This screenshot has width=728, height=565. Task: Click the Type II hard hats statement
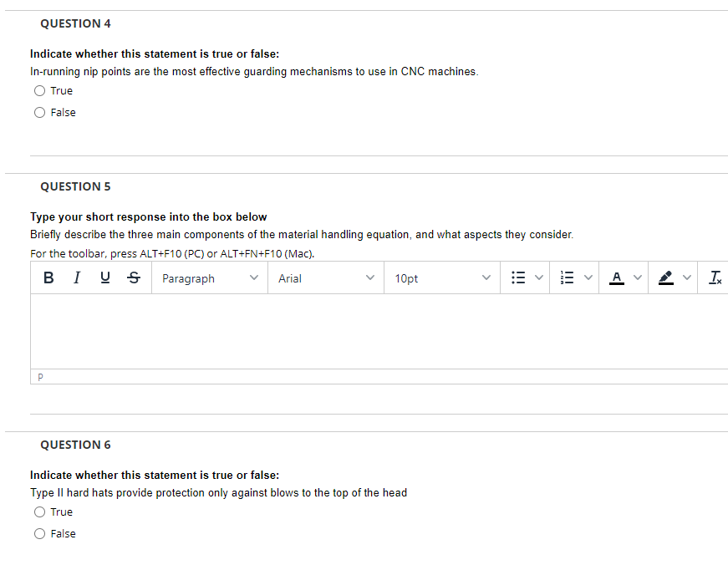coord(218,492)
